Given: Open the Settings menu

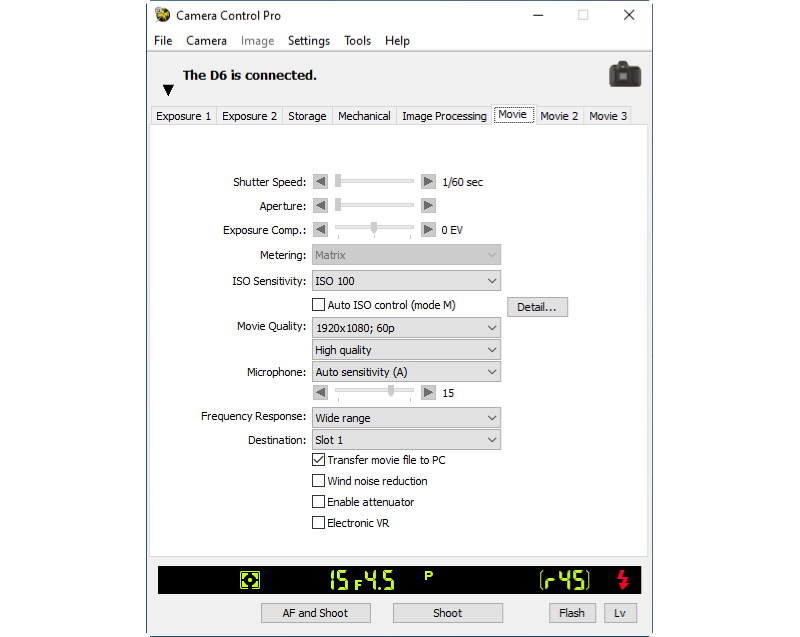Looking at the screenshot, I should coord(309,41).
